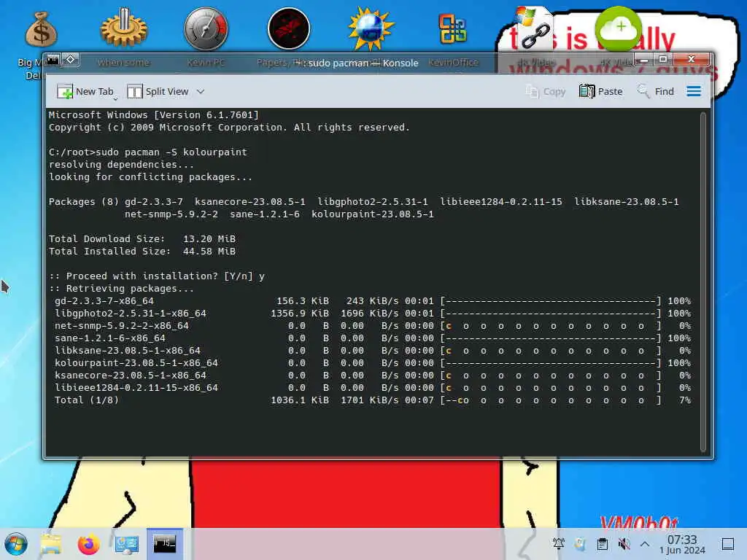Click 'Packages (8)' text in terminal
Screen dimensions: 747x560
(x=83, y=201)
